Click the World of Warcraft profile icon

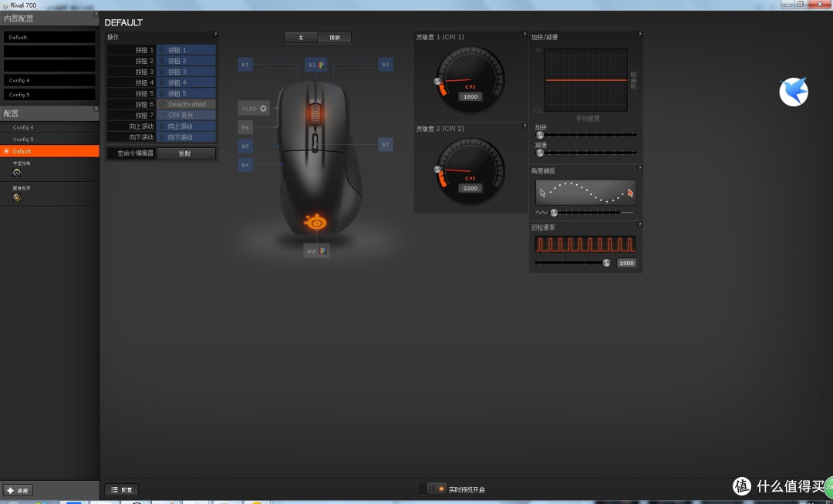[x=17, y=197]
